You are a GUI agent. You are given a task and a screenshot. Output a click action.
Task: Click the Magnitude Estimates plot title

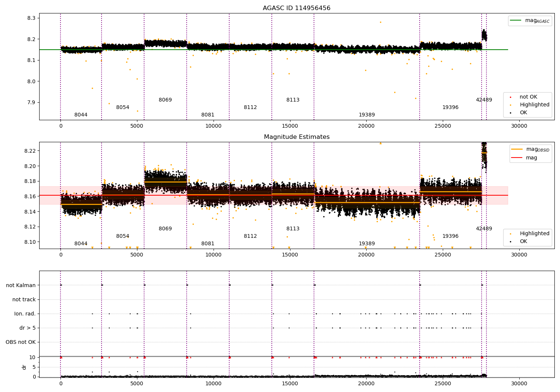point(296,137)
